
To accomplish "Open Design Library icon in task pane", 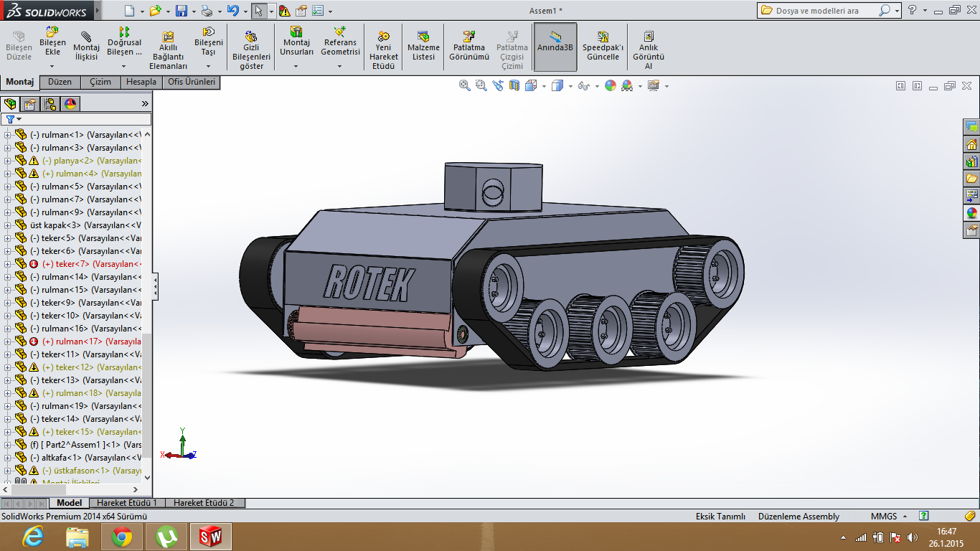I will click(971, 161).
